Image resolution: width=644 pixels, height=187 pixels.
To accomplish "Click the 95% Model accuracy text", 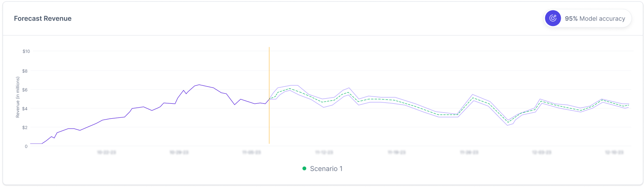I will pyautogui.click(x=594, y=18).
